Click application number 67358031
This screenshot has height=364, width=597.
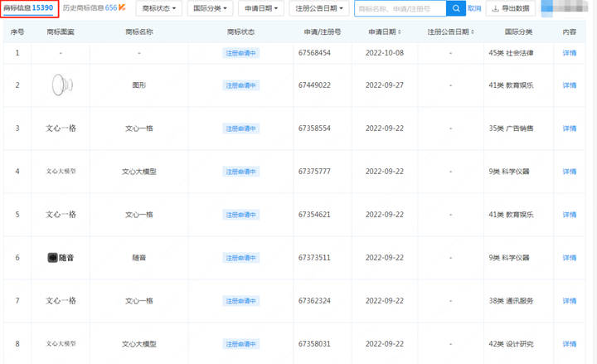tap(314, 344)
